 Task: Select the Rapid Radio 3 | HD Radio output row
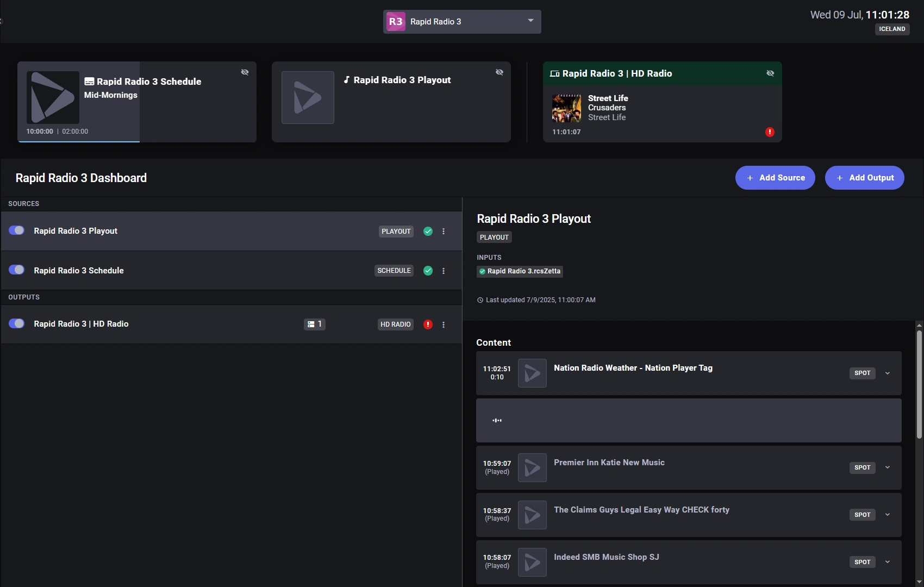pyautogui.click(x=232, y=324)
